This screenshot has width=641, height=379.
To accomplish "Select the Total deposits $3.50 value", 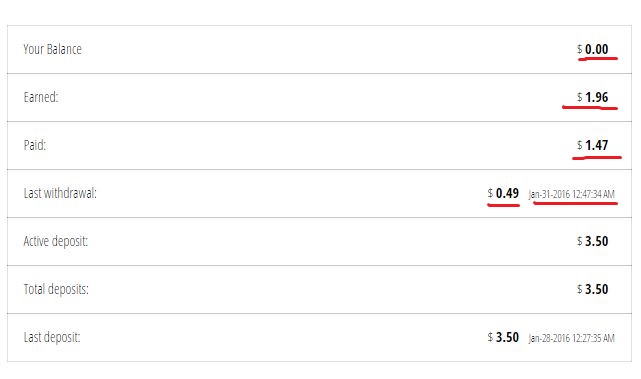I will 593,289.
